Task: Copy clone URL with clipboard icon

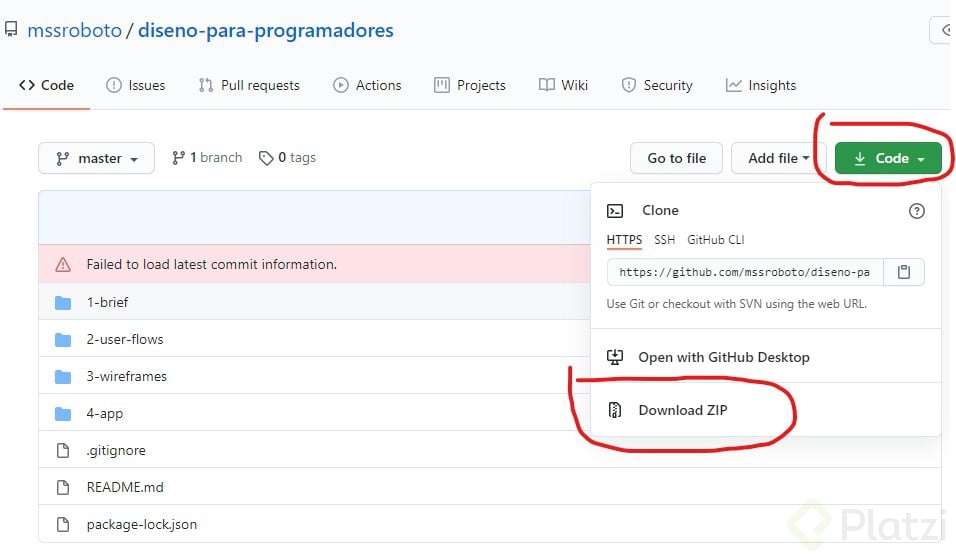Action: click(904, 272)
